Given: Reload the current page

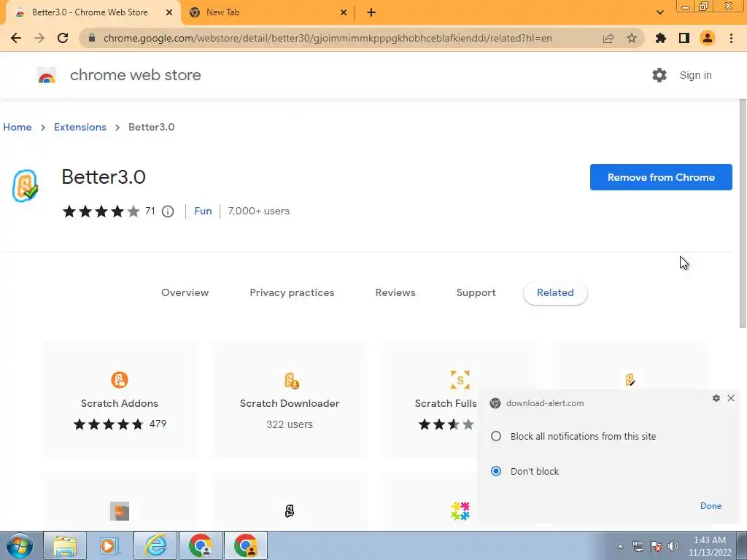Looking at the screenshot, I should click(x=63, y=38).
